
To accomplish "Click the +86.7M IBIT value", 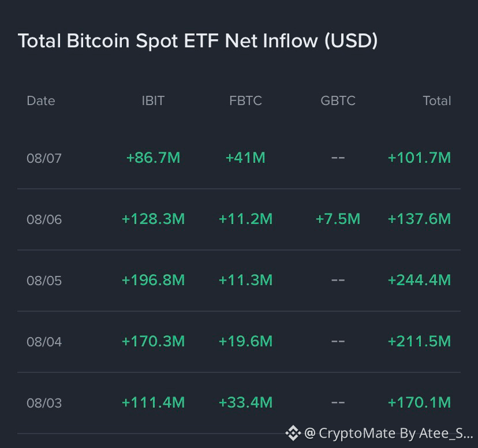I will pyautogui.click(x=153, y=158).
